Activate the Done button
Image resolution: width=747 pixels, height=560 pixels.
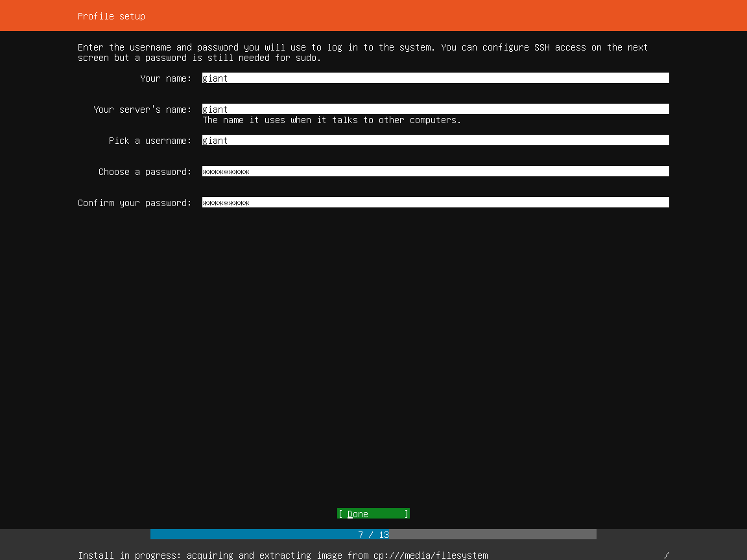[x=373, y=514]
